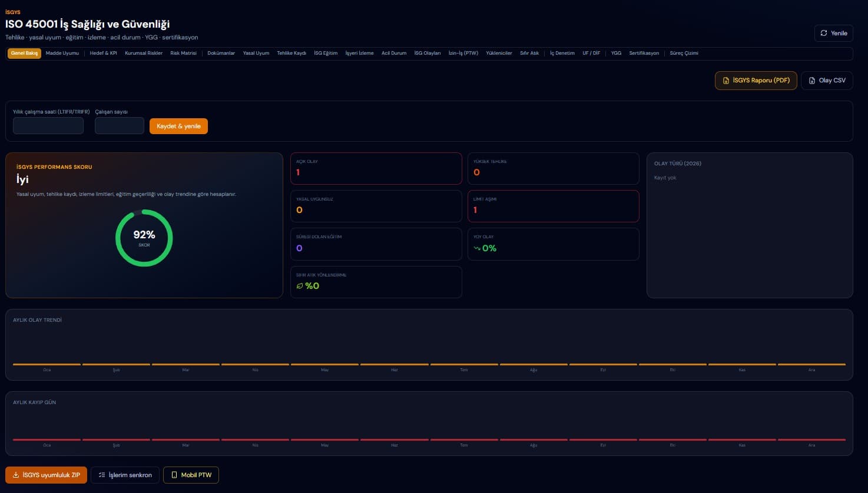Viewport: 868px width, 493px height.
Task: Click the phone icon in Mobil PTW
Action: [174, 475]
